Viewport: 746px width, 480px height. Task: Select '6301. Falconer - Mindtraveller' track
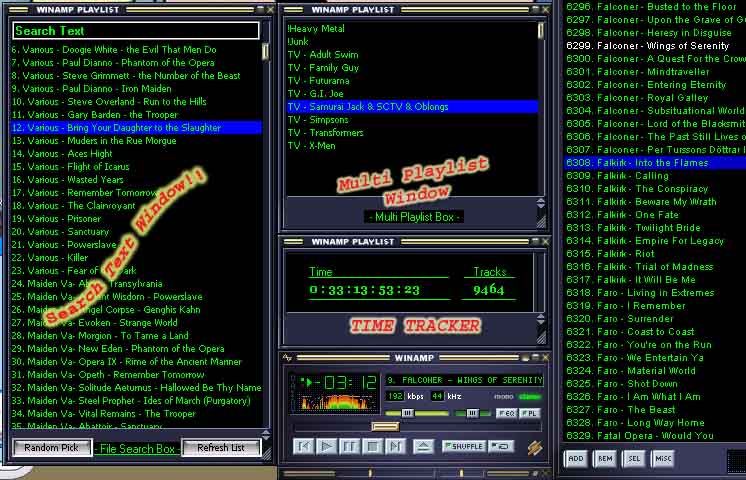655,72
